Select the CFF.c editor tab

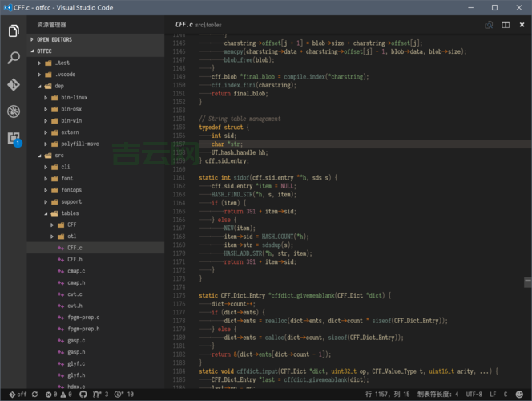(186, 25)
